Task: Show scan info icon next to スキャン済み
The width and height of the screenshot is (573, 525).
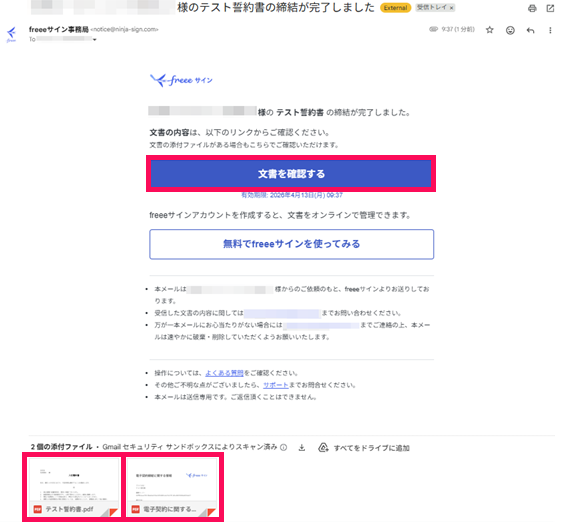Action: [284, 448]
